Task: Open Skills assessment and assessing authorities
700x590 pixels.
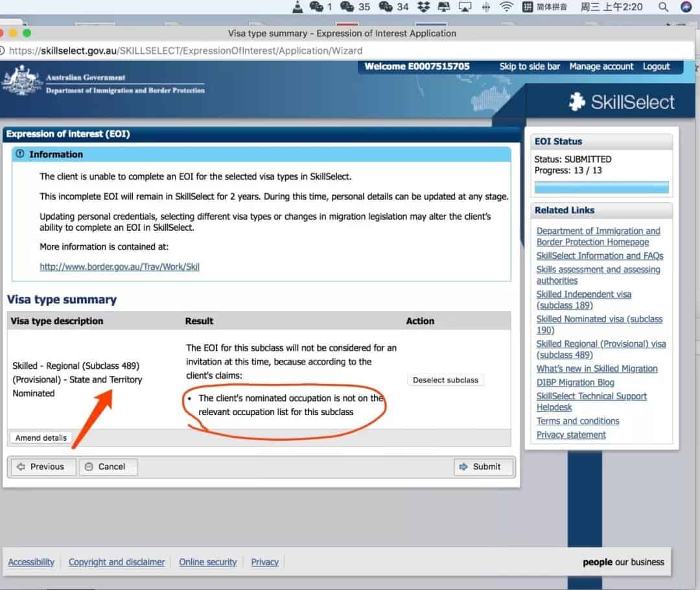Action: [598, 275]
